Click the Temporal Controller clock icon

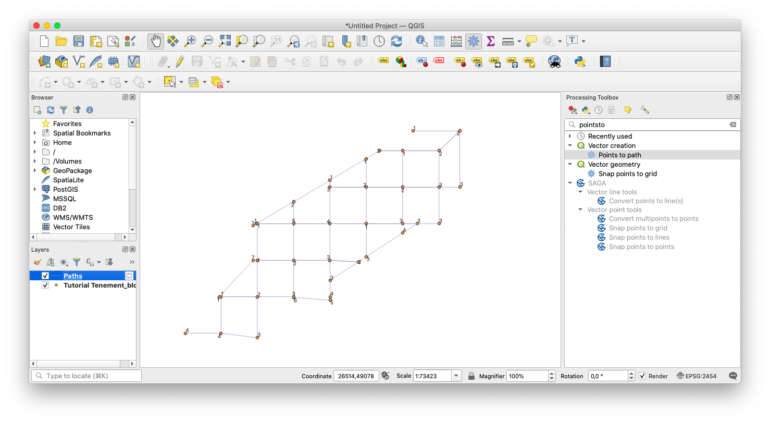379,41
